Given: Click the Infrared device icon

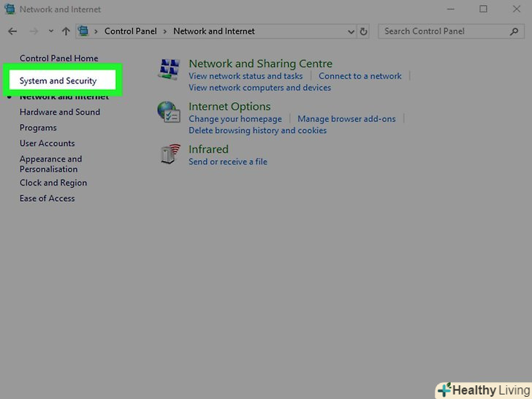Looking at the screenshot, I should tap(170, 154).
